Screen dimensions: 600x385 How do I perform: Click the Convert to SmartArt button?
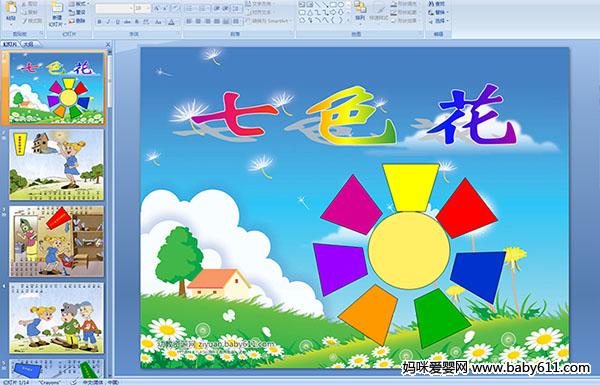(268, 21)
